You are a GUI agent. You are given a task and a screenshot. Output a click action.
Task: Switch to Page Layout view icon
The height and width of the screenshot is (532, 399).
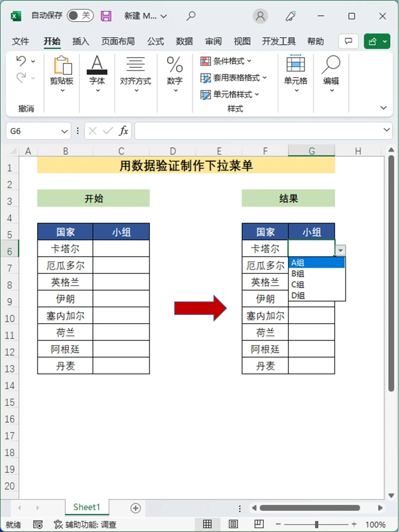point(233,524)
